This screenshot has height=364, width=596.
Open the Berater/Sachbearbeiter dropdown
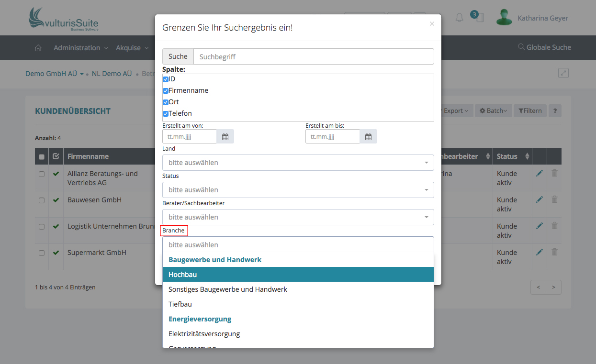click(298, 217)
